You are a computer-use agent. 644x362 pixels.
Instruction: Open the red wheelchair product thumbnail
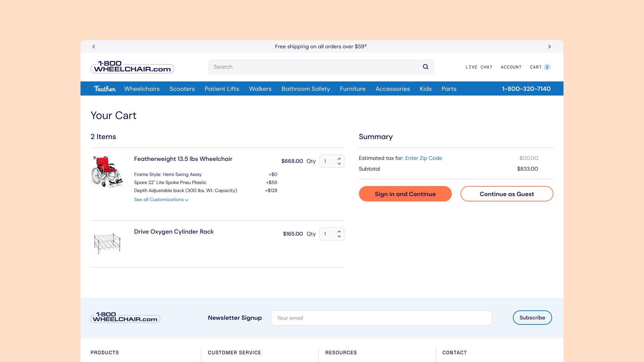(x=107, y=171)
